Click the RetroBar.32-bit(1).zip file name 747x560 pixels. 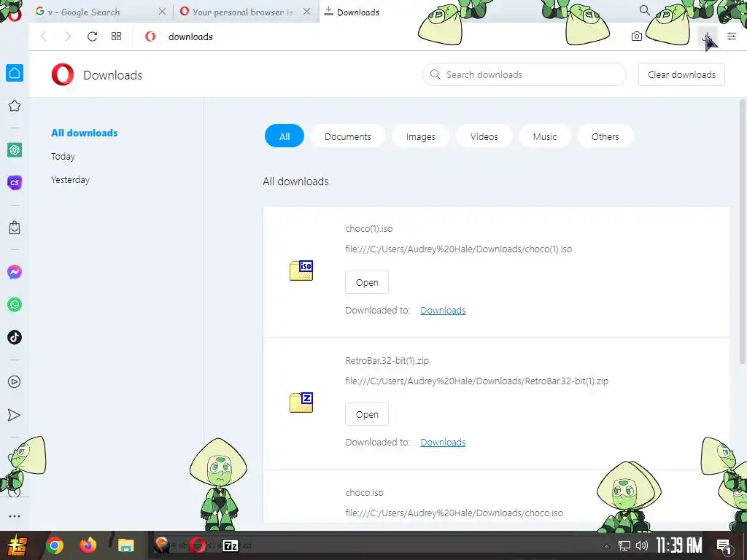click(x=387, y=360)
